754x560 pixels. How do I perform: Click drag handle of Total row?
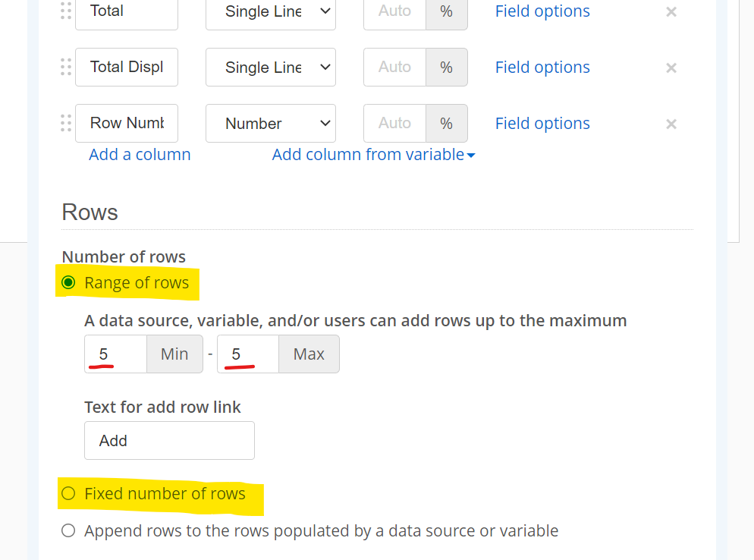(66, 11)
